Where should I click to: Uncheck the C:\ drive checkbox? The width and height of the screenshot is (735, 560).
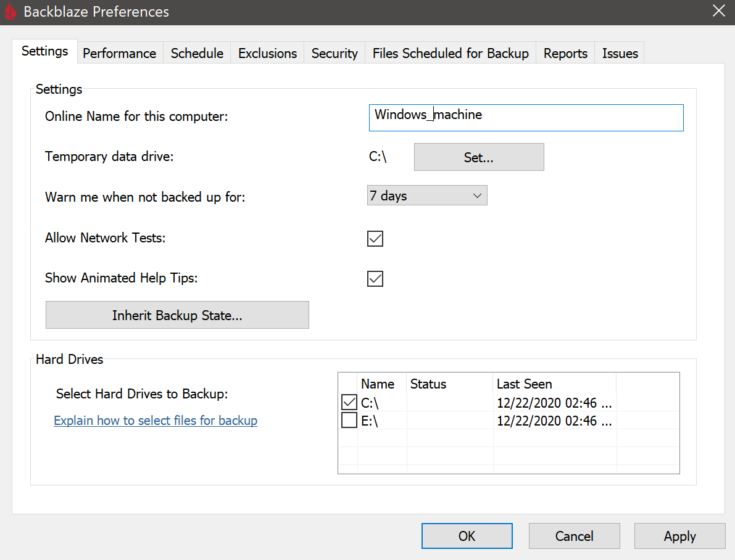click(x=349, y=402)
